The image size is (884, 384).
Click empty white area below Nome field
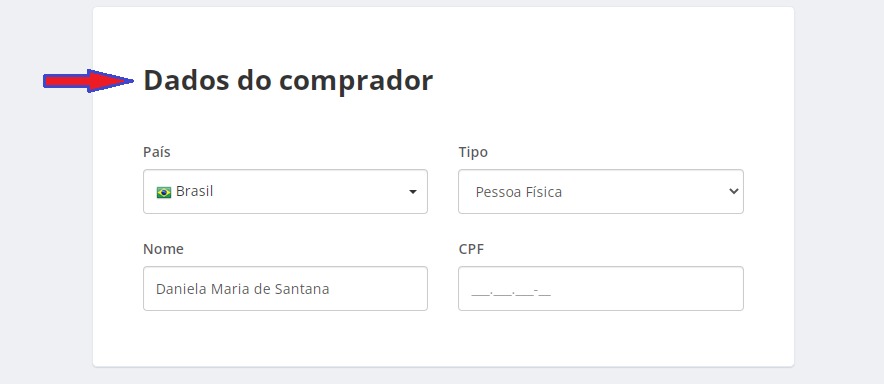click(285, 338)
